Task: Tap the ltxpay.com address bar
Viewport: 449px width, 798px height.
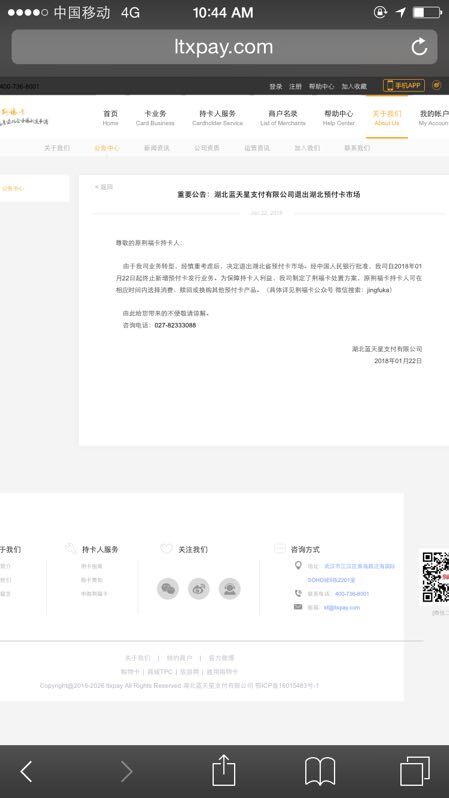Action: 224,47
